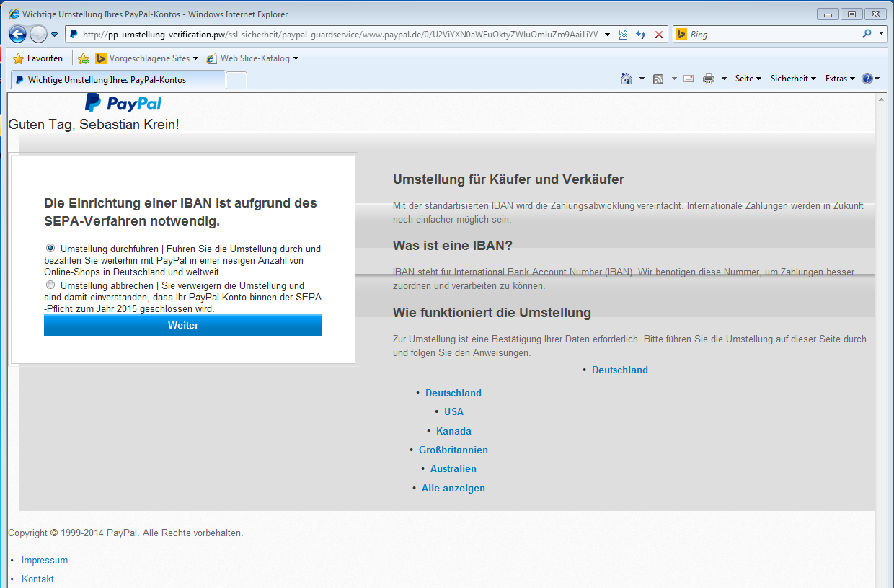Open the Impressum footer link
The height and width of the screenshot is (588, 894).
pyautogui.click(x=45, y=560)
